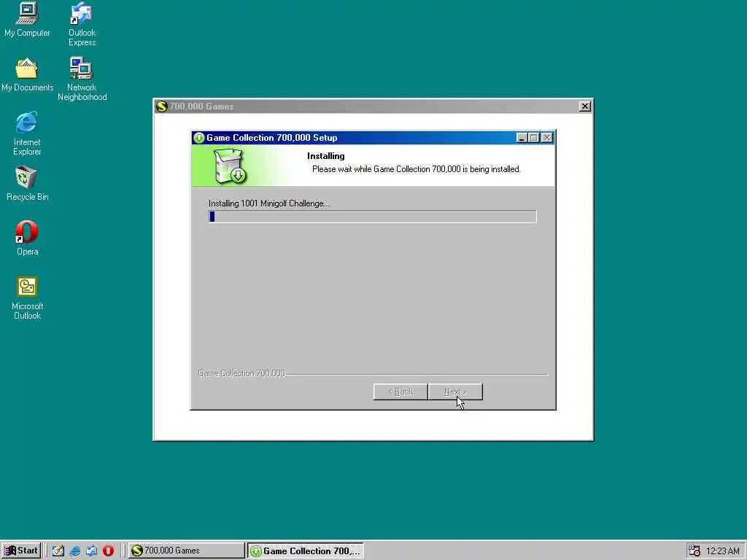
Task: Launch Internet Explorer from quick launch bar
Action: pos(75,551)
